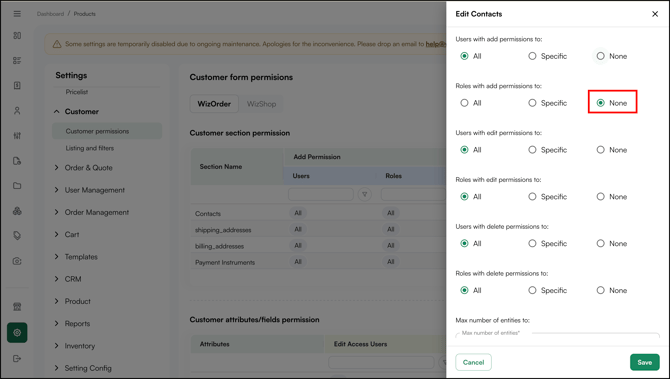
Task: Switch to the WizShop tab
Action: point(262,104)
